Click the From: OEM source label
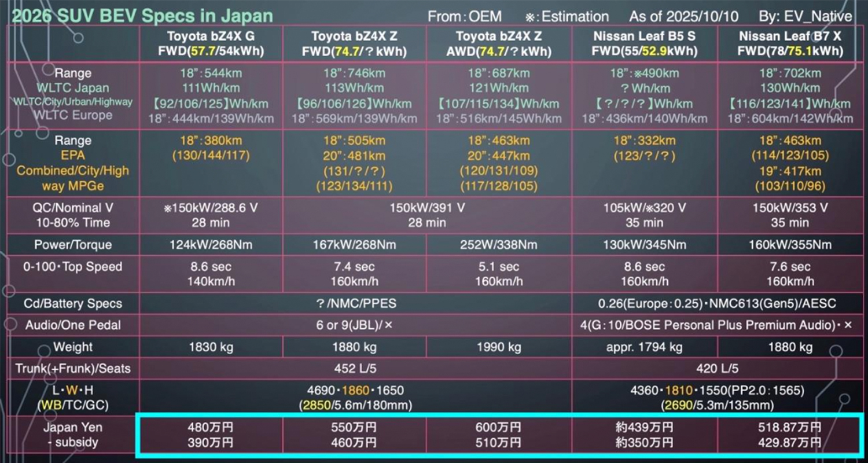Image resolution: width=868 pixels, height=463 pixels. click(465, 16)
